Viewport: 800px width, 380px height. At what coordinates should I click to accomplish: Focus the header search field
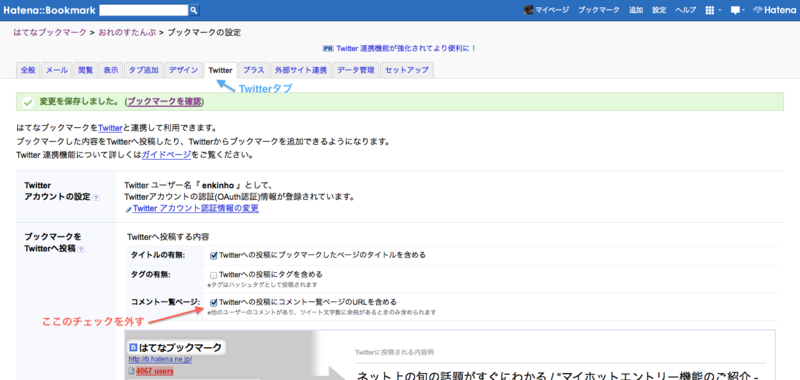[144, 10]
